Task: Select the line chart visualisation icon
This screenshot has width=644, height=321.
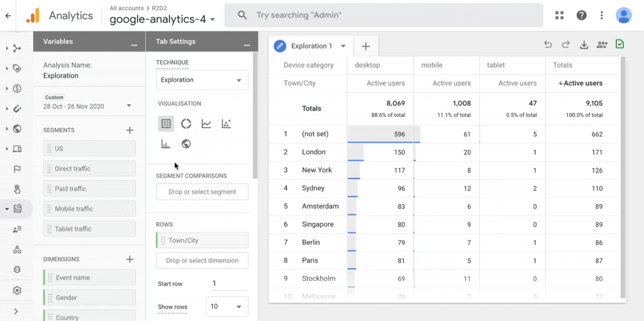Action: [x=206, y=124]
